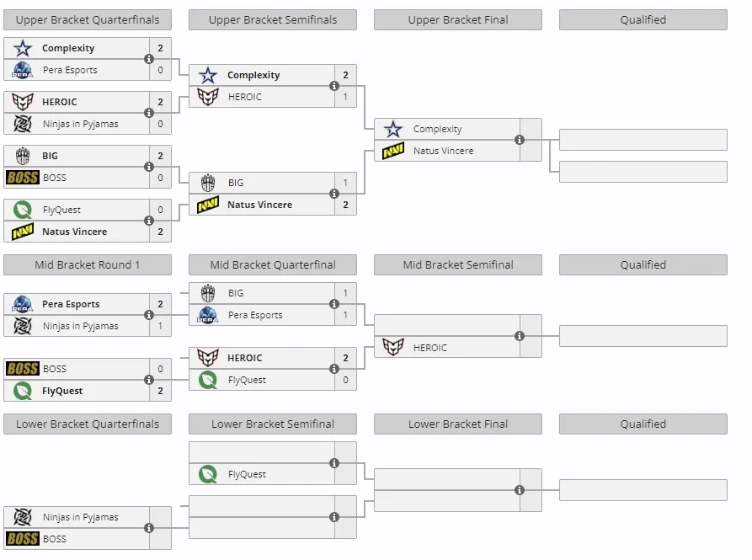Viewport: 752px width, 560px height.
Task: Open info icon for FlyQuest vs Natus Vincere match
Action: tap(149, 221)
